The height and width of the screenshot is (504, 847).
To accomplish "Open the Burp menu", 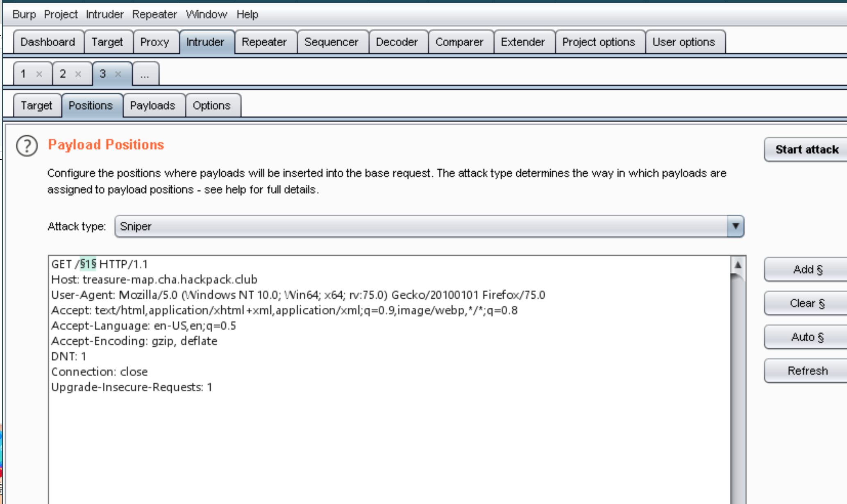I will point(24,14).
